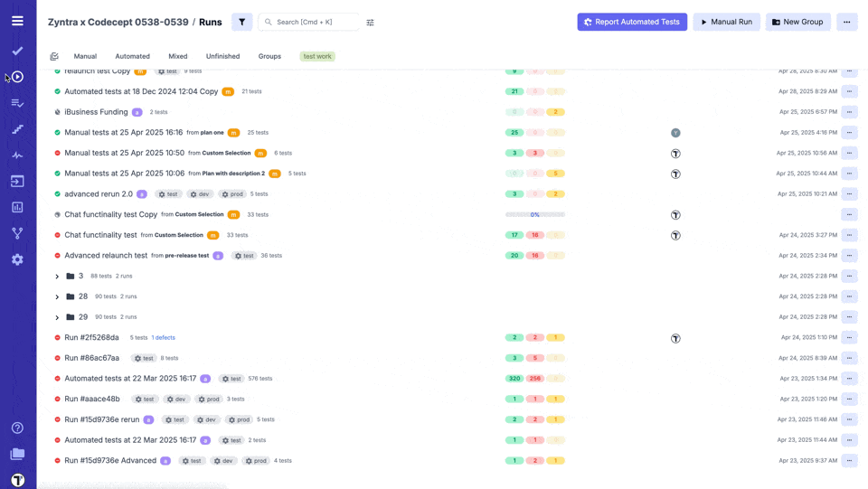Screen dimensions: 868x489
Task: Go to the Zyntra x Codecept 0538-0539 project breadcrumb
Action: click(x=118, y=22)
